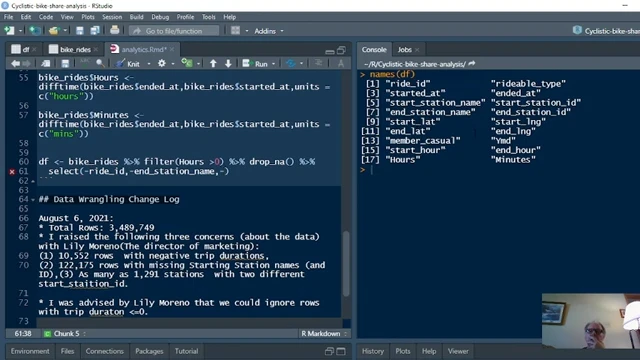Expand the Knit options dropdown
The image size is (640, 360).
(x=149, y=64)
